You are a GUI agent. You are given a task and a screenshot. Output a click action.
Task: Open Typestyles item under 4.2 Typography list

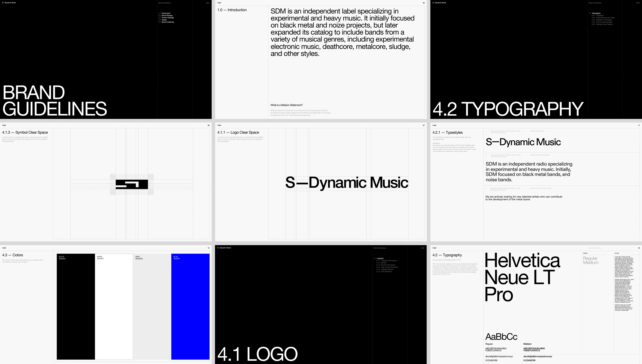pos(600,16)
